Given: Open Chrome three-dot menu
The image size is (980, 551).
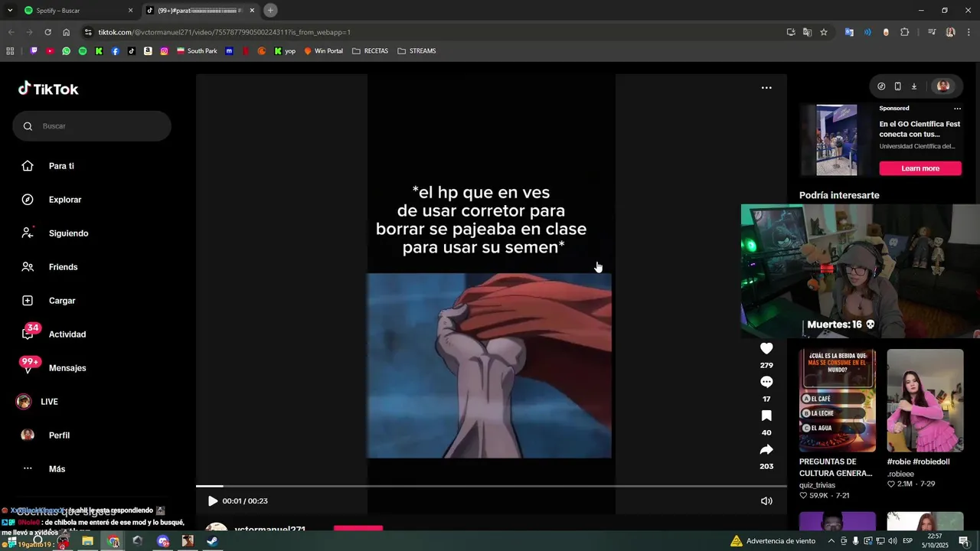Looking at the screenshot, I should coord(969,32).
